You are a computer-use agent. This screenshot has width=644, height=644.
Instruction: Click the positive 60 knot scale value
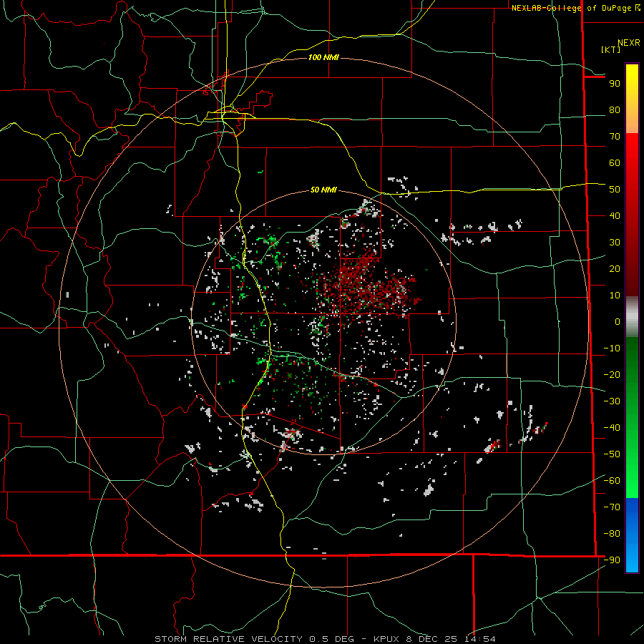(615, 163)
